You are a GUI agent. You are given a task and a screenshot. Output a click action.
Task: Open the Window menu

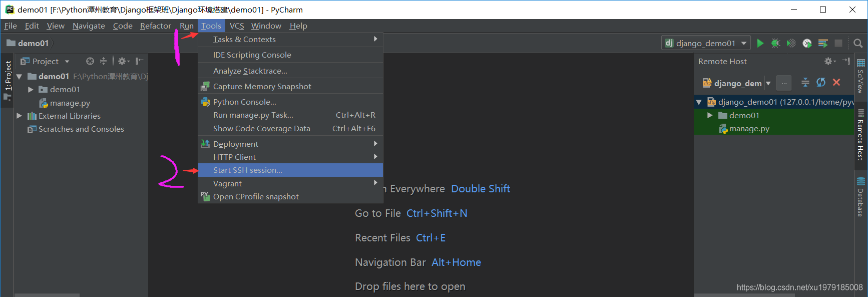coord(266,26)
